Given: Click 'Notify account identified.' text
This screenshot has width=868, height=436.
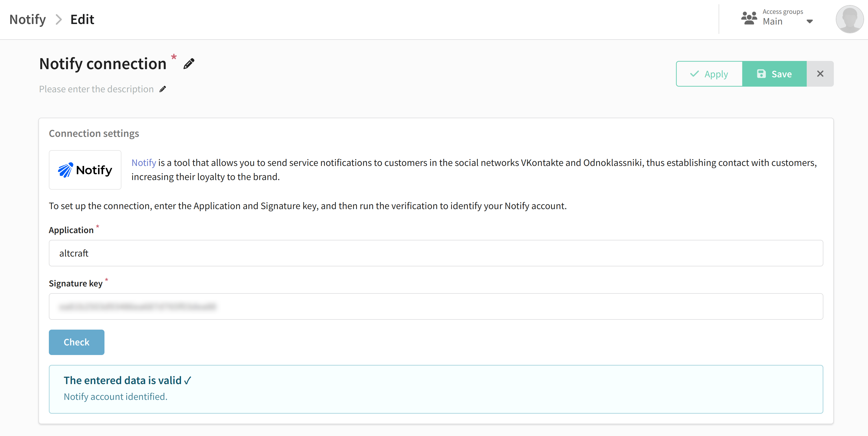Looking at the screenshot, I should [x=115, y=396].
